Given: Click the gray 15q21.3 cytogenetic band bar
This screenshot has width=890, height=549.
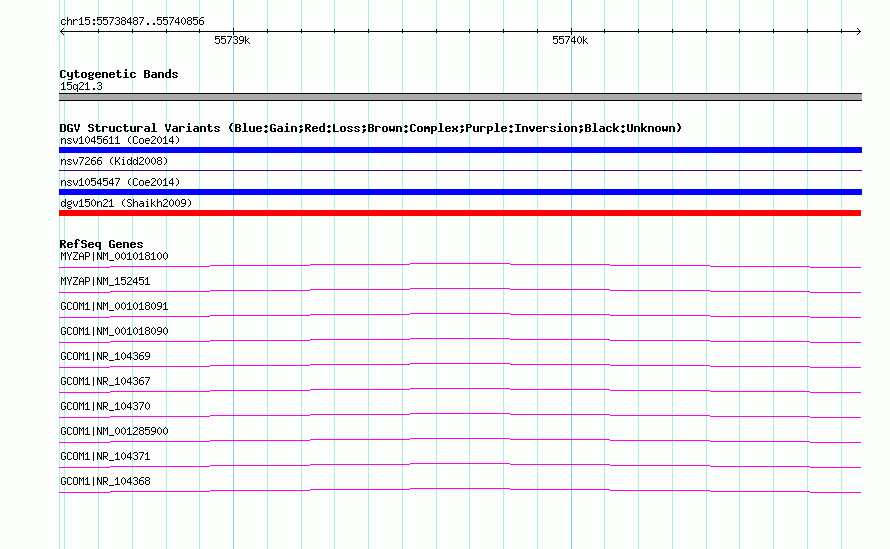Looking at the screenshot, I should point(460,97).
